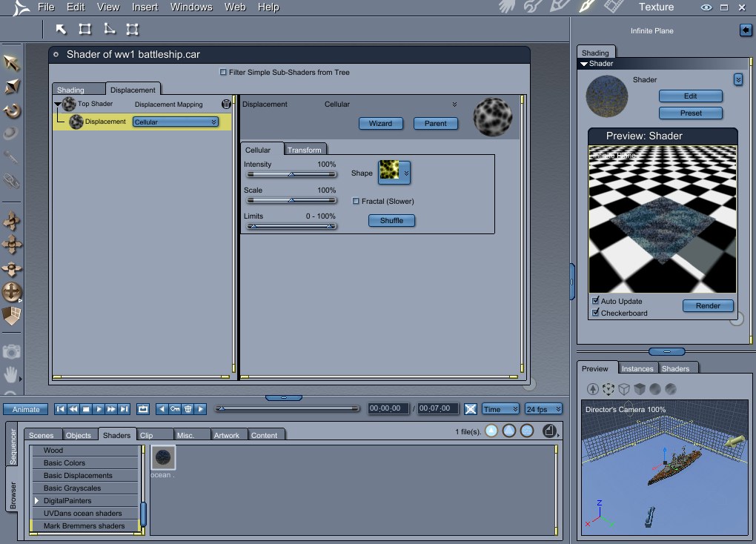Click the create keyframe key icon
The height and width of the screenshot is (544, 756).
pos(175,409)
